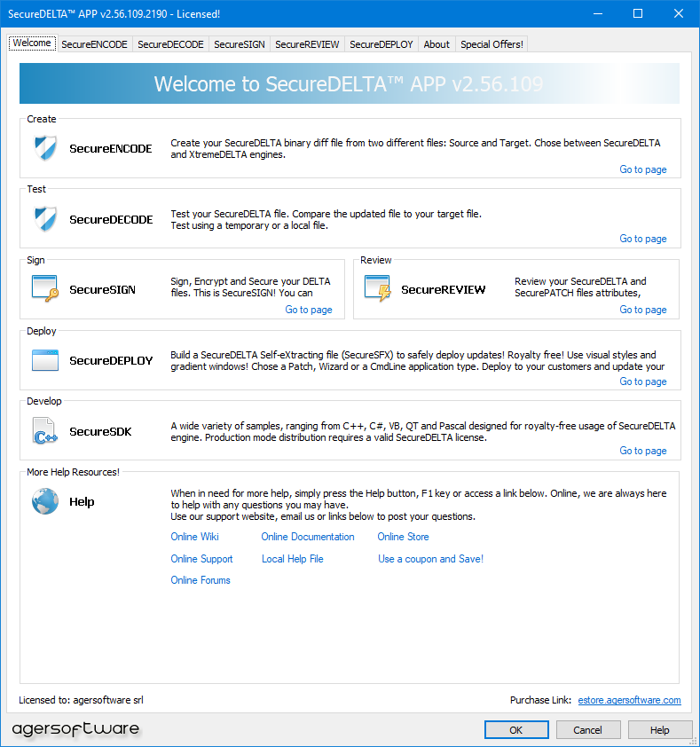700x747 pixels.
Task: Click the agersoftware logo
Action: [x=75, y=729]
